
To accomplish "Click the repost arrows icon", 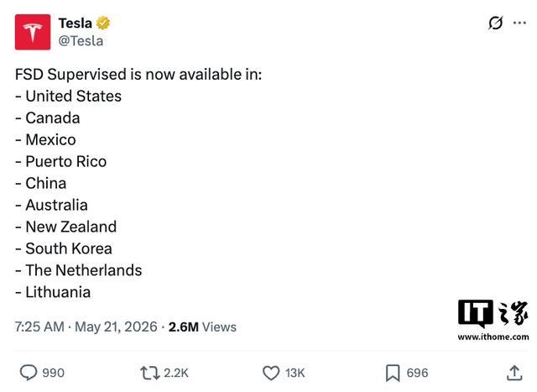I will coord(149,373).
